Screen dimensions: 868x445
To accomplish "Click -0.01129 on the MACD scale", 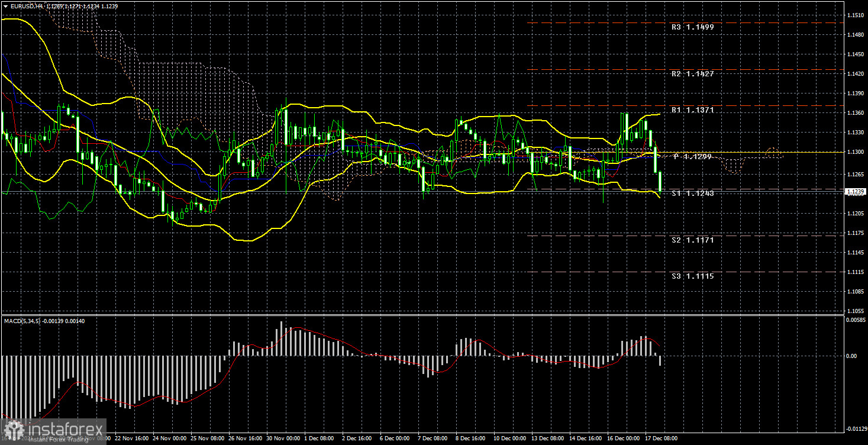I will (856, 428).
